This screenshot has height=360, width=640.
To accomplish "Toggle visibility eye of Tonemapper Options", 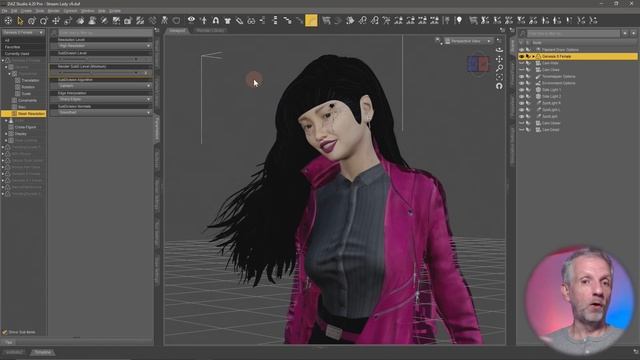I will [x=522, y=76].
